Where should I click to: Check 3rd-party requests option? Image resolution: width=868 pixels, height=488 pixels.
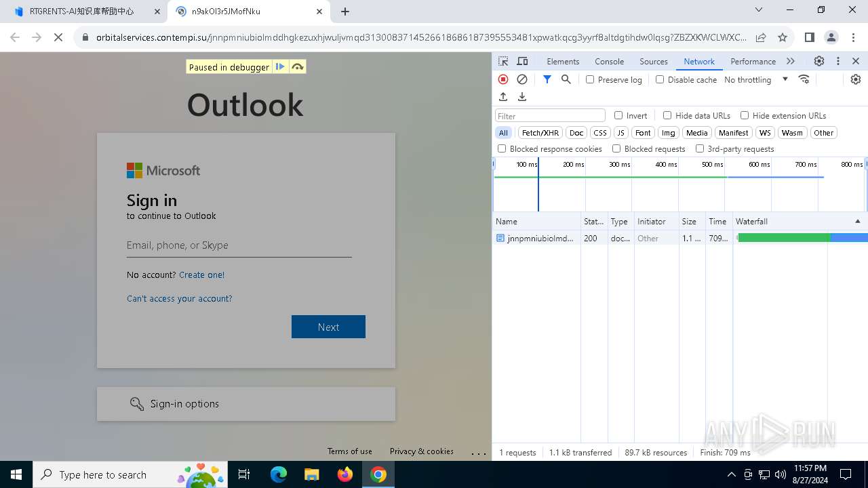[700, 148]
